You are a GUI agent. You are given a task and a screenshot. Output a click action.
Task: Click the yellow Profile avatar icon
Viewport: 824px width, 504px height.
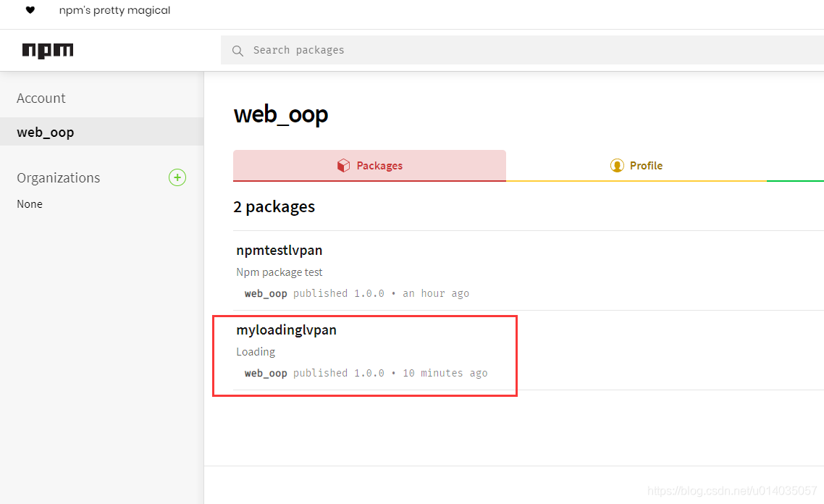(x=617, y=166)
